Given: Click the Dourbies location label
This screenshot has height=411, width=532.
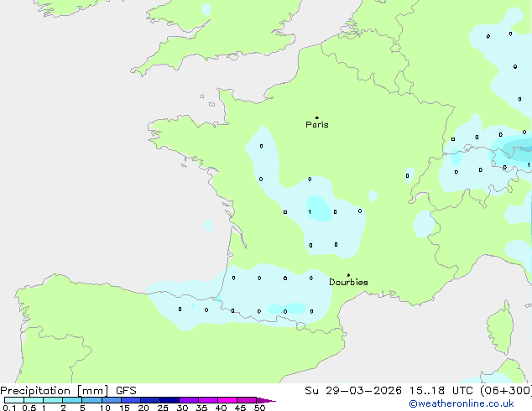Looking at the screenshot, I should [348, 282].
